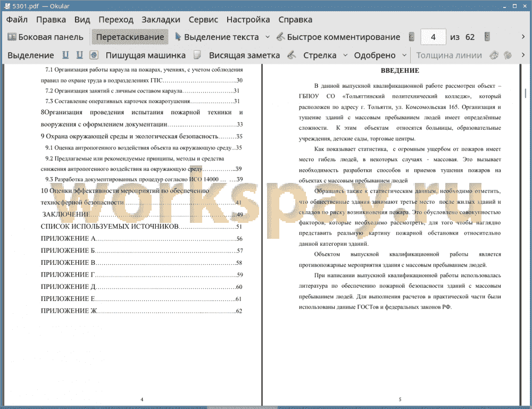Choose the second underline annotation icon
This screenshot has height=409, width=532.
click(80, 55)
